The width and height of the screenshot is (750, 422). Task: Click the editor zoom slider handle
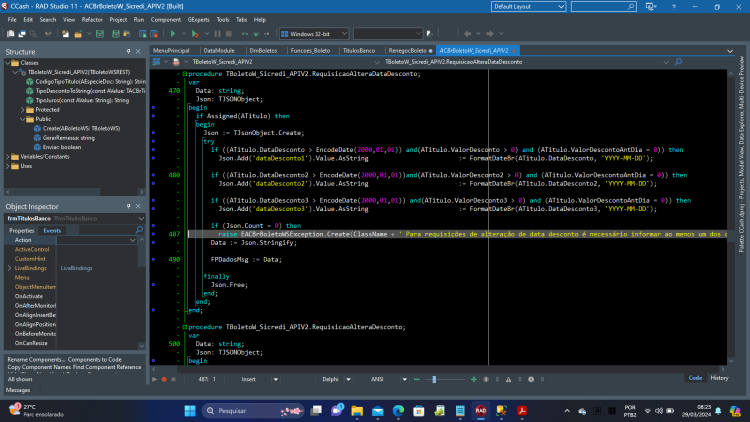pyautogui.click(x=434, y=379)
